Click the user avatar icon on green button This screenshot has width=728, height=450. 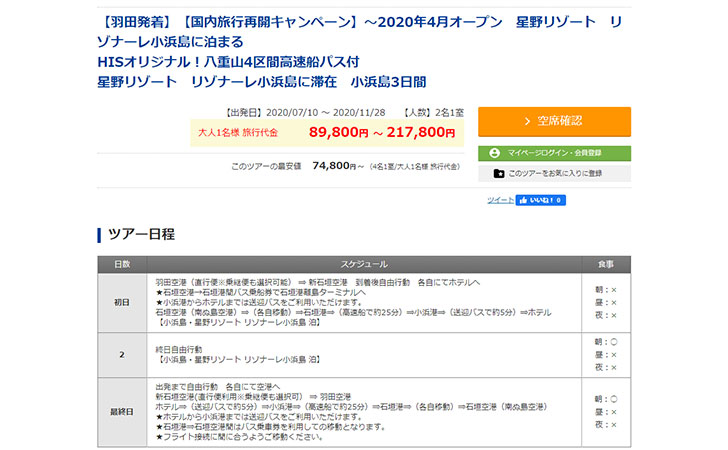(494, 153)
